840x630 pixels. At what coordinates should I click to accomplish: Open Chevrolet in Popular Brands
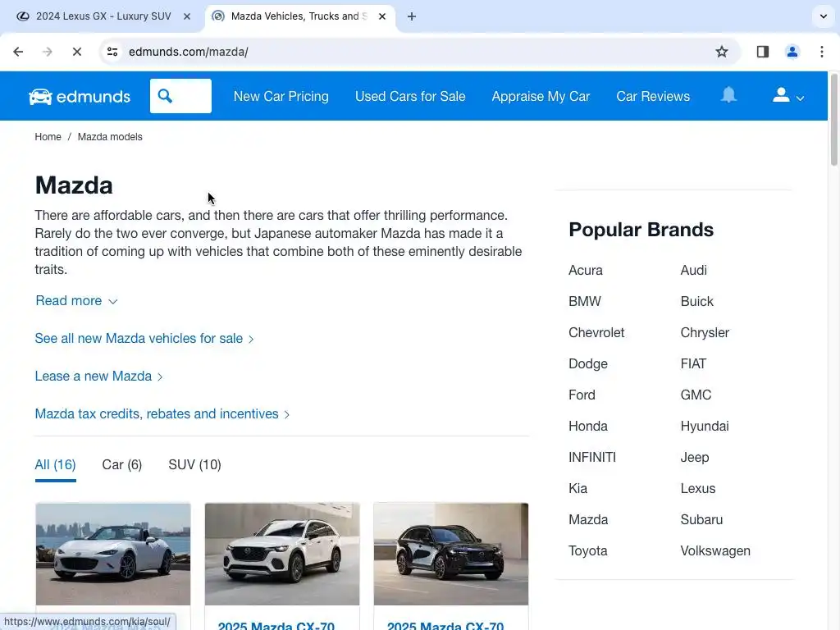click(x=596, y=333)
